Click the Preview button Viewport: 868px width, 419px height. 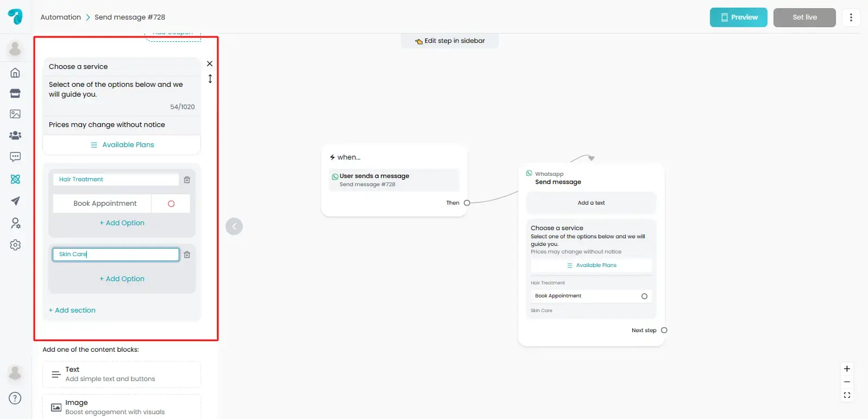click(x=738, y=17)
